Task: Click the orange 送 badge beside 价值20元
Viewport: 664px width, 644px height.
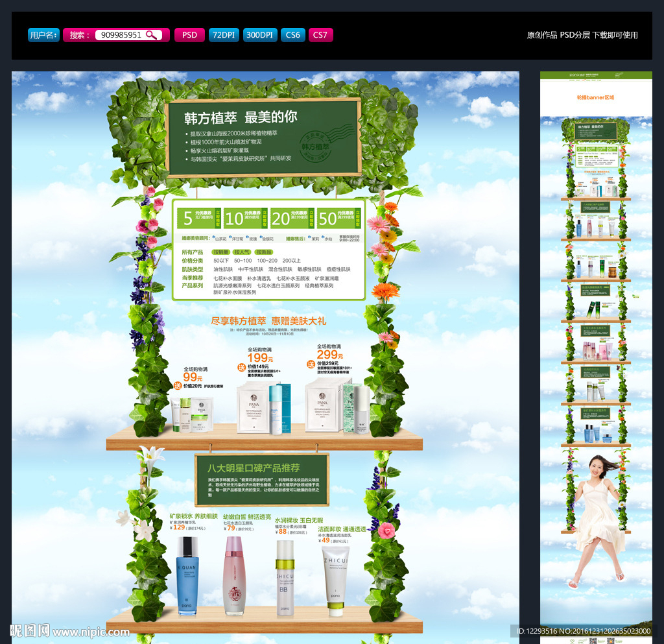Action: (178, 385)
